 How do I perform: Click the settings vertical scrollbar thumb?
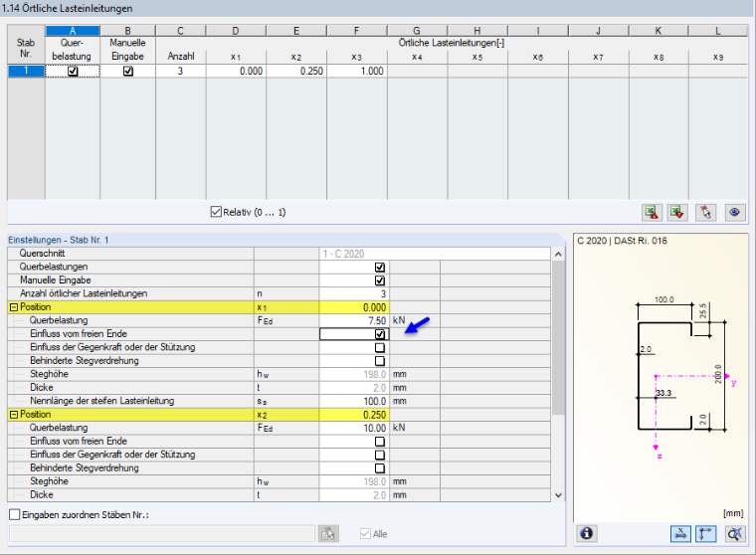click(558, 337)
